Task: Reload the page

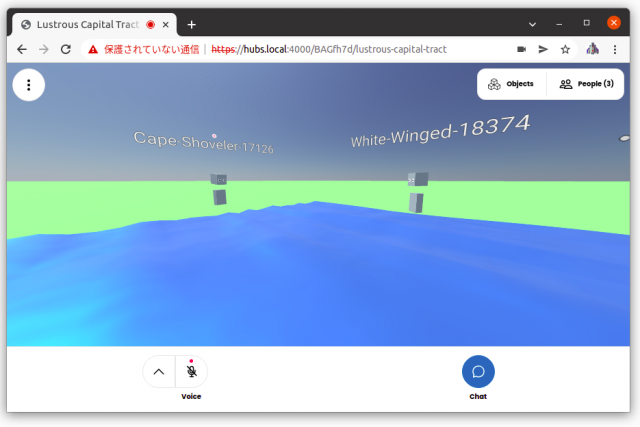Action: [66, 49]
